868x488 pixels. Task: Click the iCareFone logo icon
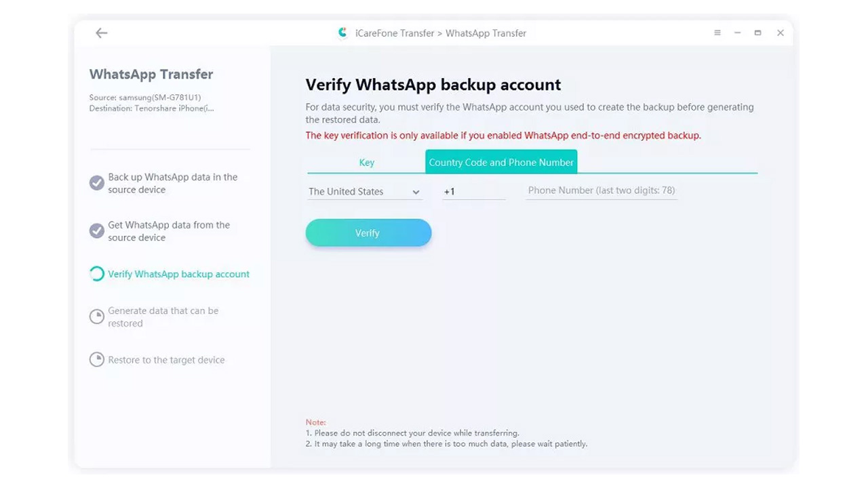tap(343, 33)
